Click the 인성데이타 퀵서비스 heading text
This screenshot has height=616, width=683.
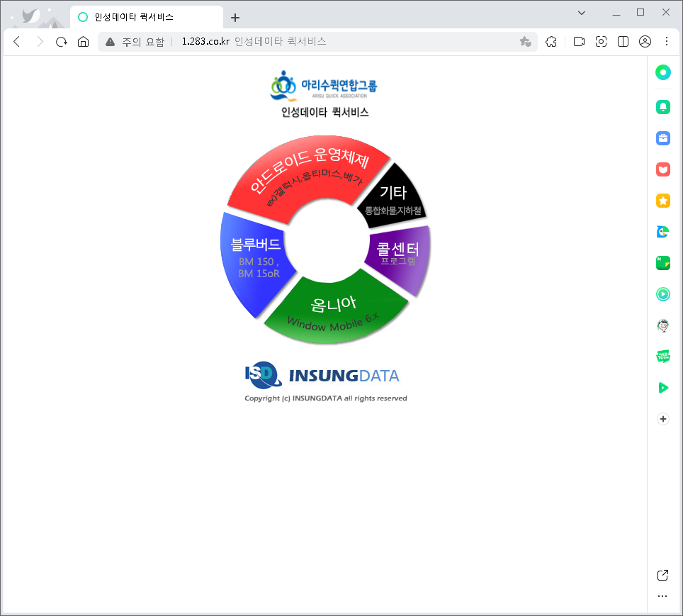point(325,112)
